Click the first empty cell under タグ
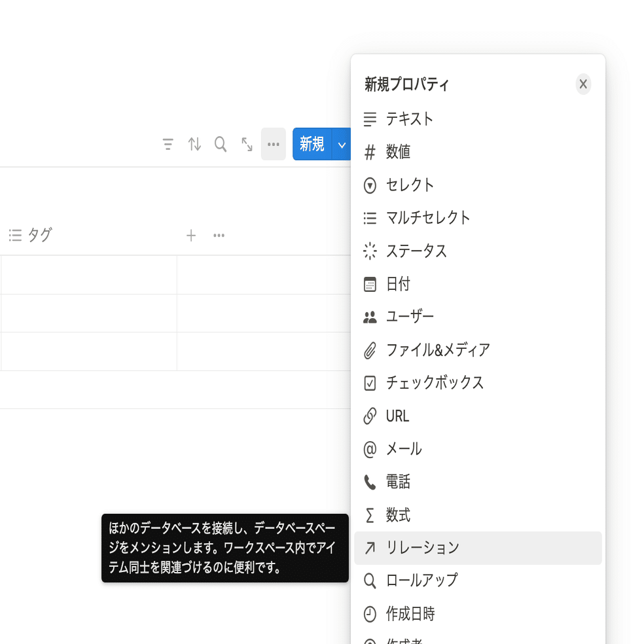 click(x=89, y=275)
